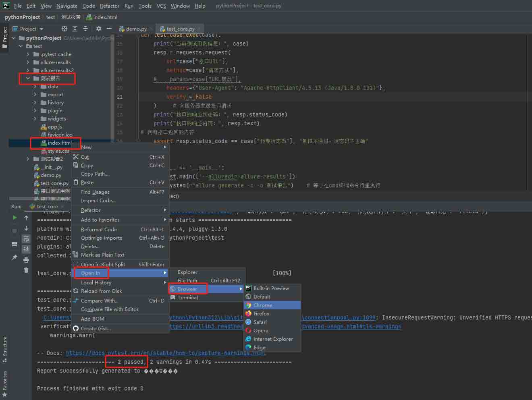
Task: Click the Stop button in Run panel
Action: coord(15,231)
